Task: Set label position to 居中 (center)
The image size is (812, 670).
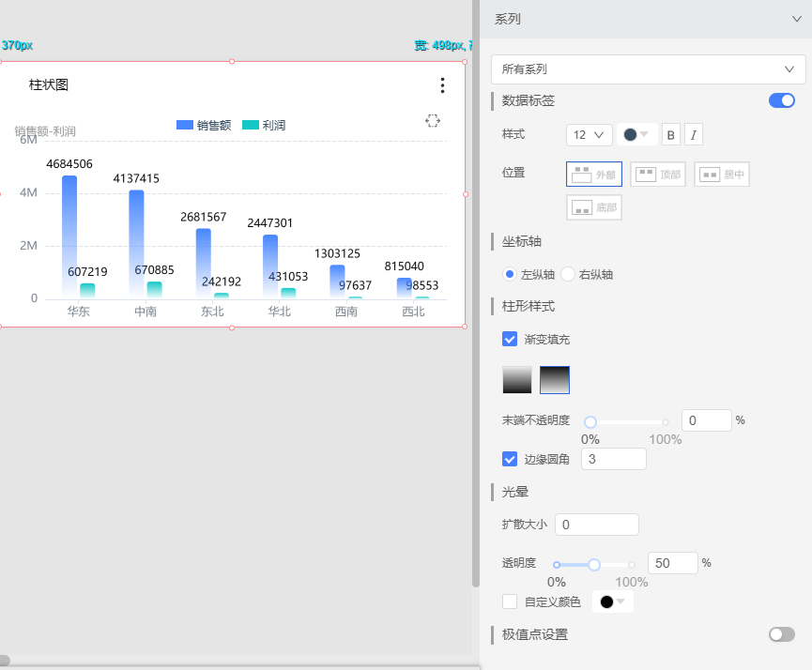Action: pyautogui.click(x=722, y=175)
